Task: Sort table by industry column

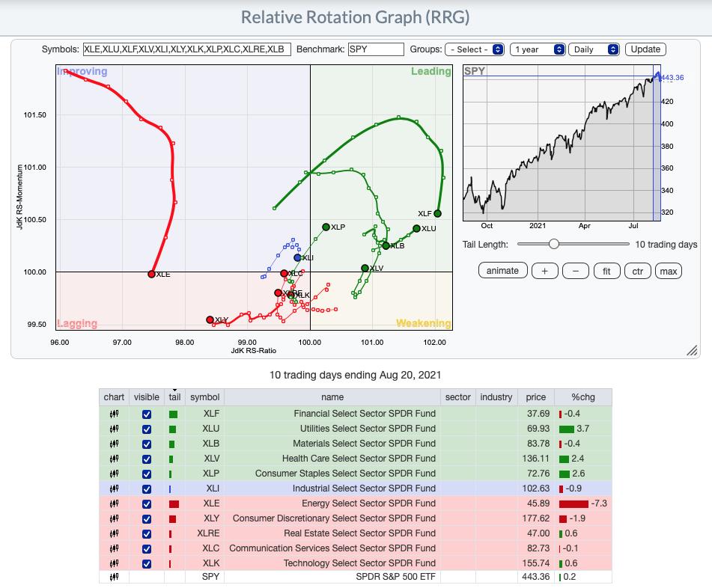Action: [496, 397]
